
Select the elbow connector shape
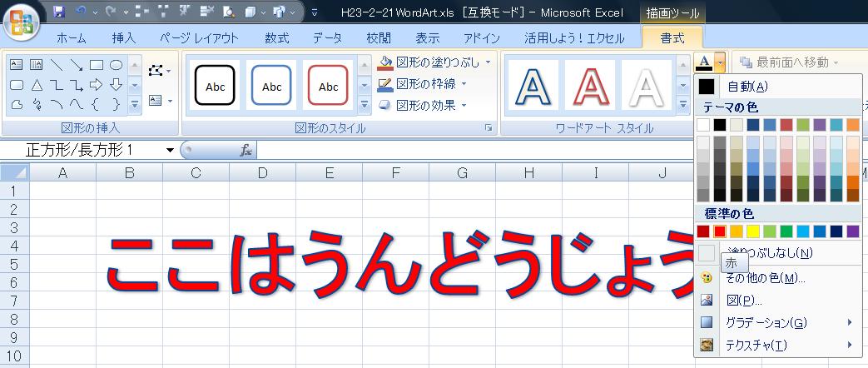(57, 85)
